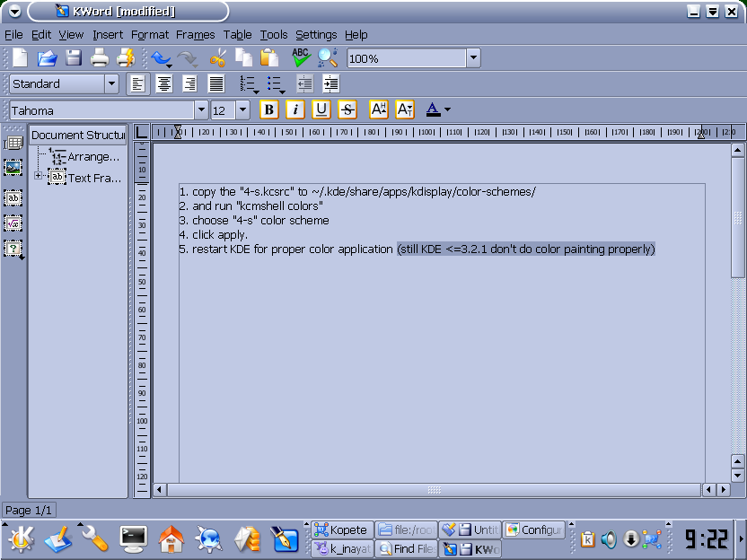Click the horizontal scrollbar thumb
The width and height of the screenshot is (747, 560).
click(434, 489)
